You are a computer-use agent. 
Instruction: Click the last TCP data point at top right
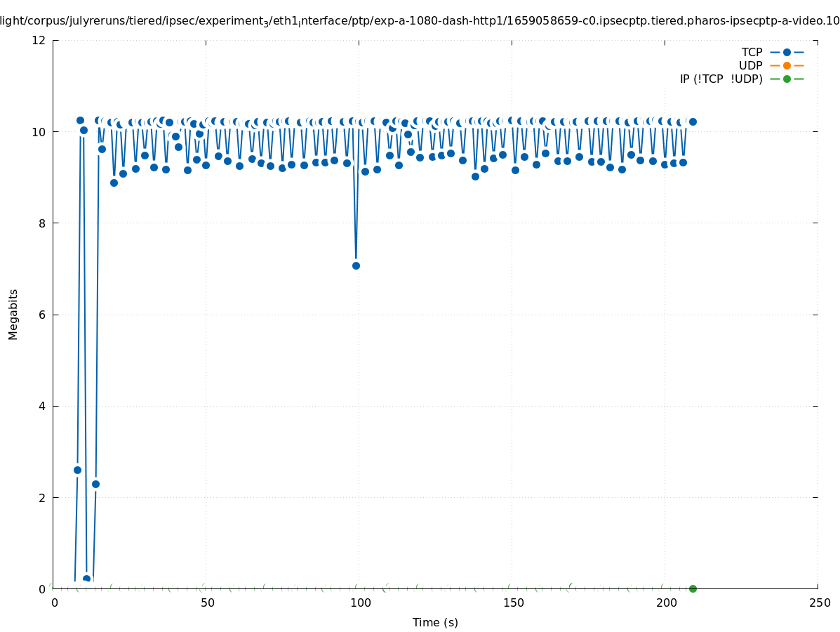click(693, 121)
